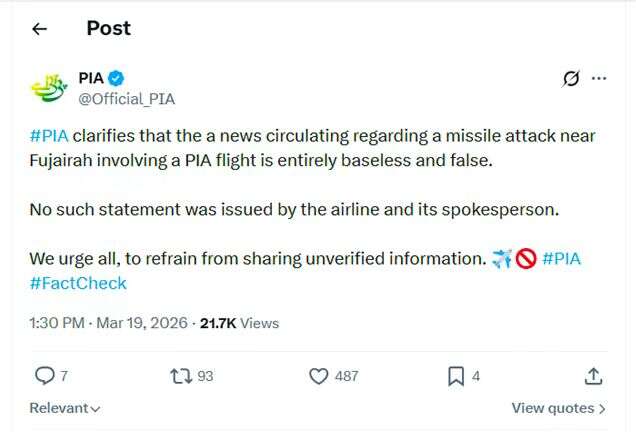Open the @Official_PIA handle link
This screenshot has height=432, width=636.
pyautogui.click(x=127, y=99)
